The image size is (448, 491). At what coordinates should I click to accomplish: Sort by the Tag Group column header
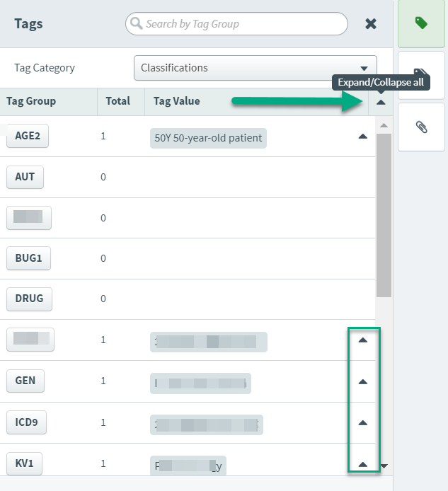point(31,101)
